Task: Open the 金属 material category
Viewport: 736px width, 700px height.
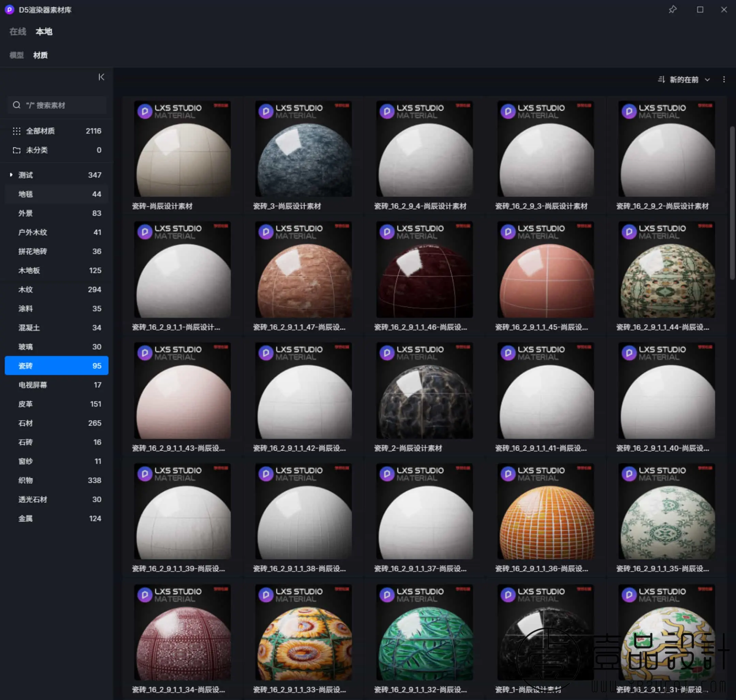Action: pyautogui.click(x=25, y=518)
